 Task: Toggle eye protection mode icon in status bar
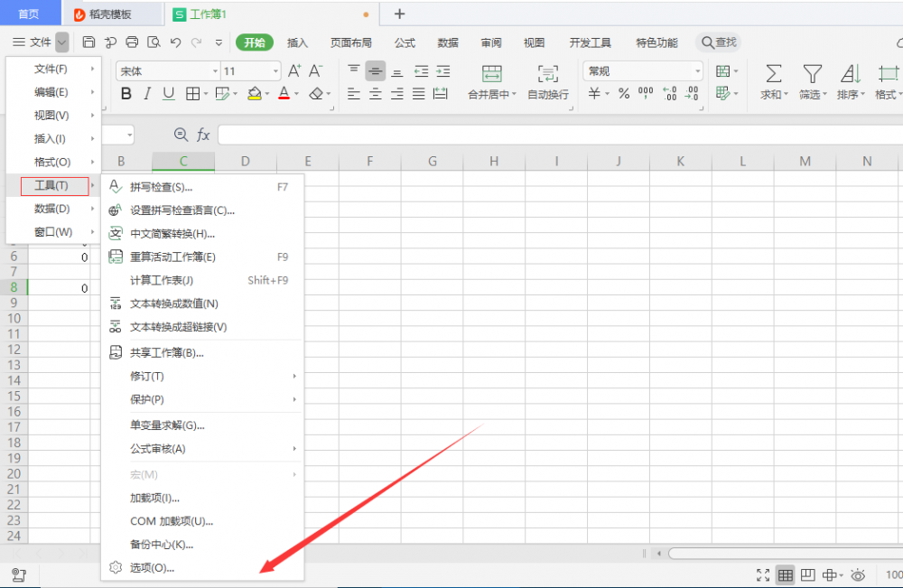click(858, 574)
